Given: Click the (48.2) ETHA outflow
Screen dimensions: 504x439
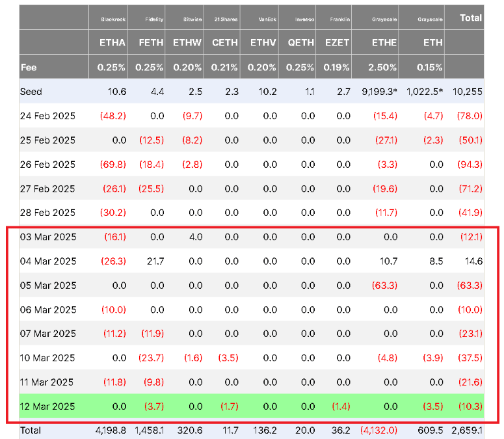Looking at the screenshot, I should pyautogui.click(x=113, y=116).
